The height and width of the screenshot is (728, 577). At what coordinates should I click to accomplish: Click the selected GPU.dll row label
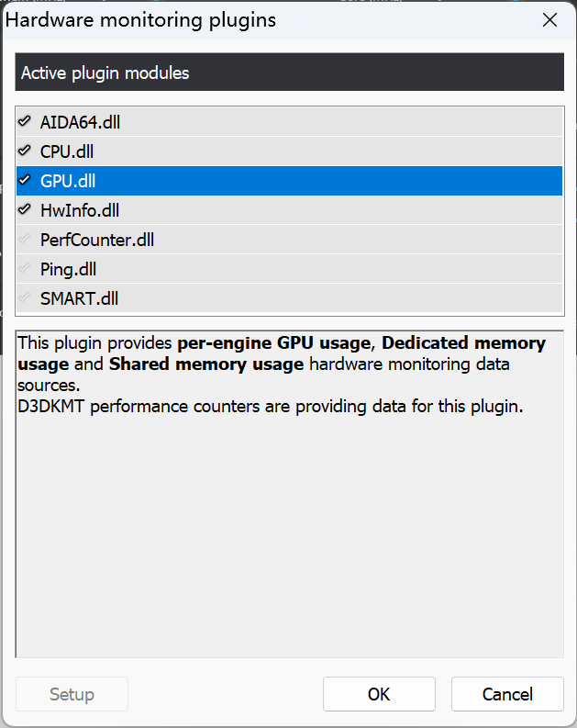[67, 181]
